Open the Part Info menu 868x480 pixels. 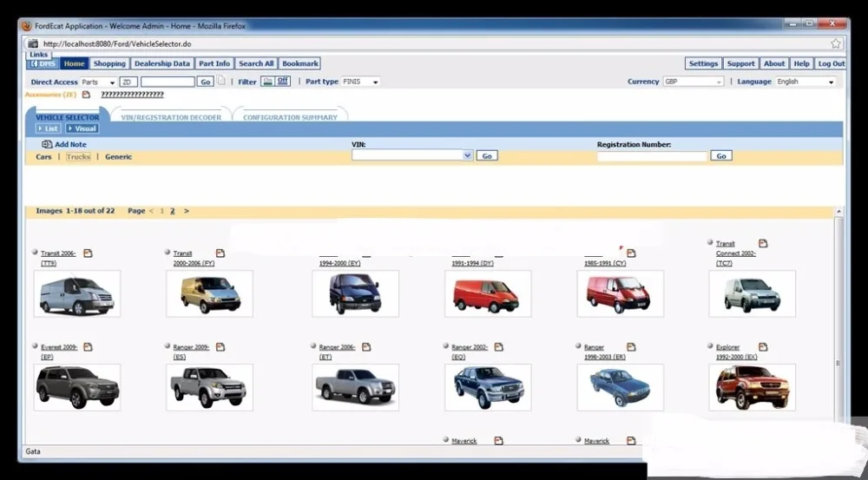coord(214,63)
